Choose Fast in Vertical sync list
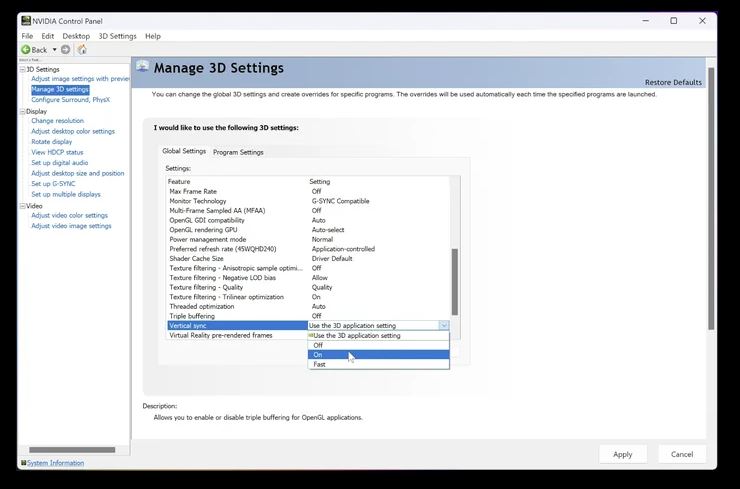The height and width of the screenshot is (489, 740). tap(378, 364)
